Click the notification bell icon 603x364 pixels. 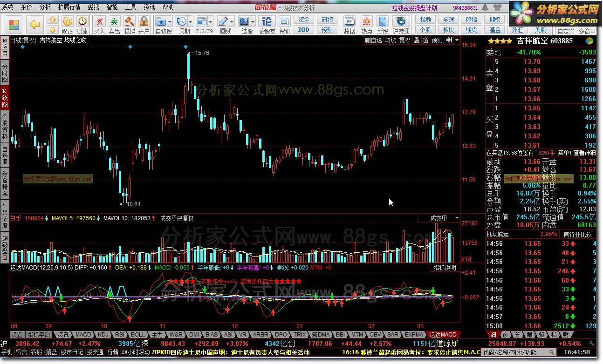click(486, 7)
